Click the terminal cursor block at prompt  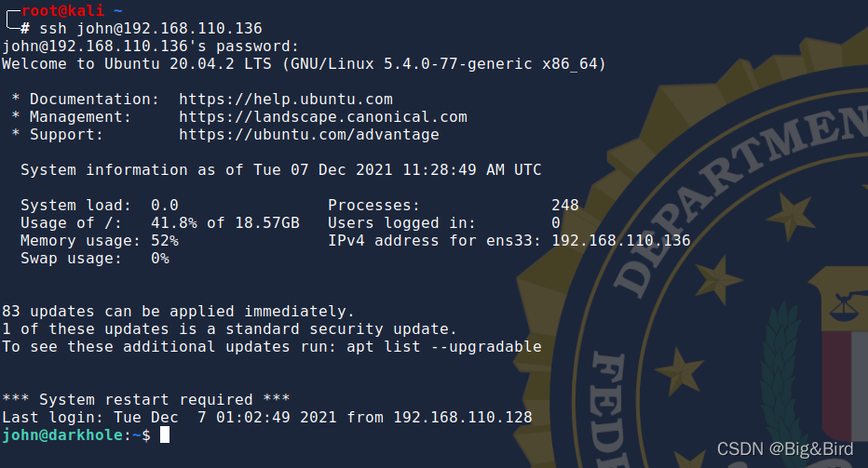coord(165,435)
